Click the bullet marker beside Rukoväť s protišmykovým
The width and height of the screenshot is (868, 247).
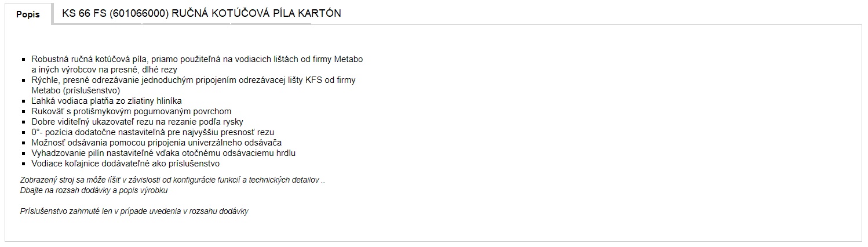(x=24, y=111)
